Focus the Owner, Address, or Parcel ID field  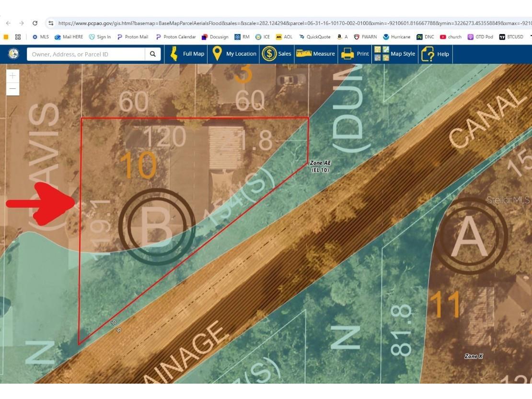click(x=86, y=54)
